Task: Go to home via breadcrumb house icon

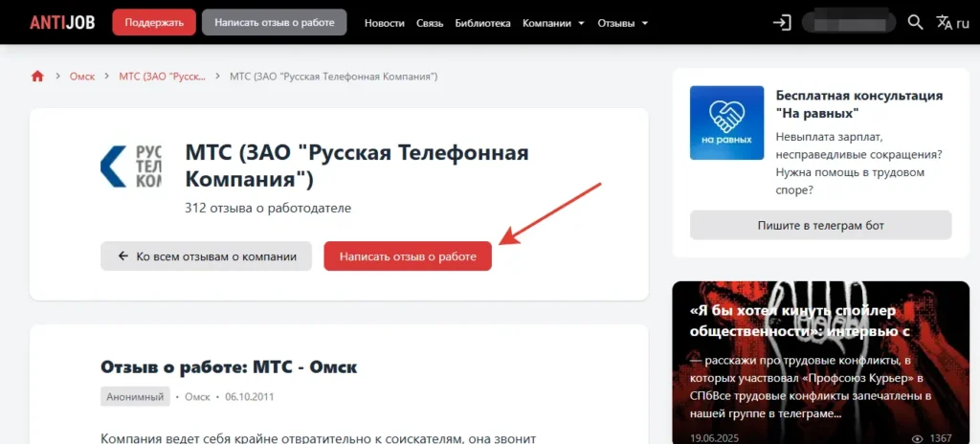Action: 37,77
